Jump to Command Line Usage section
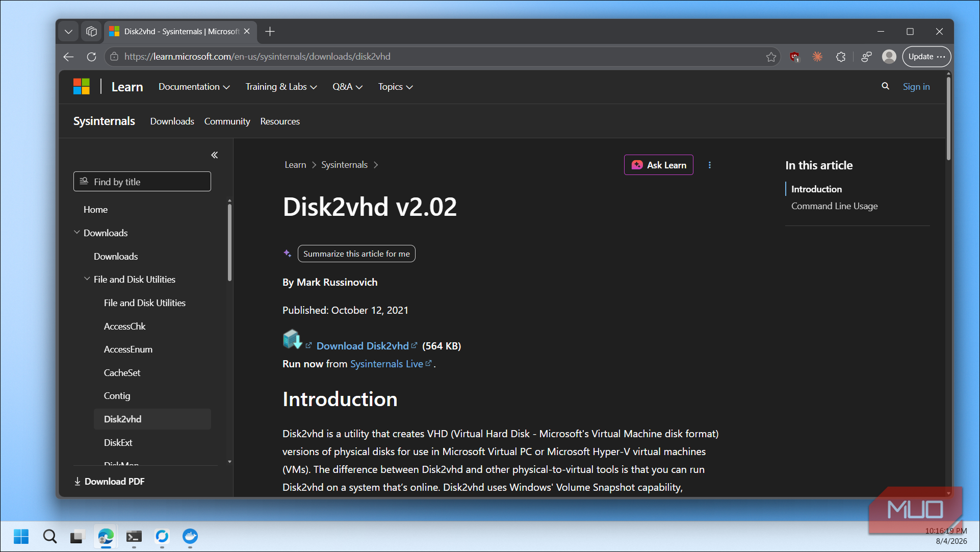Viewport: 980px width, 552px height. 834,206
